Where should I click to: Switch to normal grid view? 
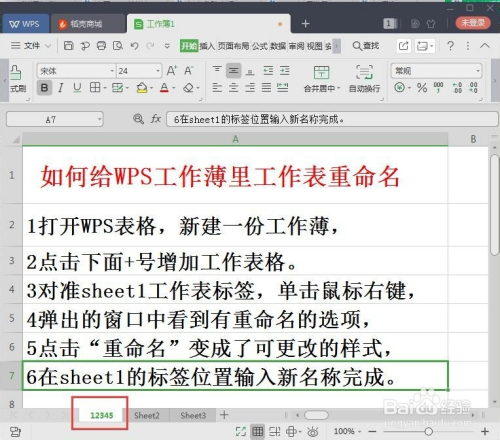pyautogui.click(x=257, y=431)
